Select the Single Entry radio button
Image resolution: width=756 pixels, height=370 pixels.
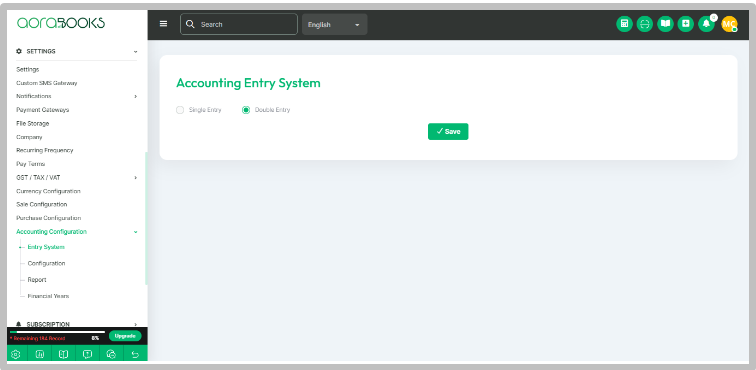tap(180, 110)
